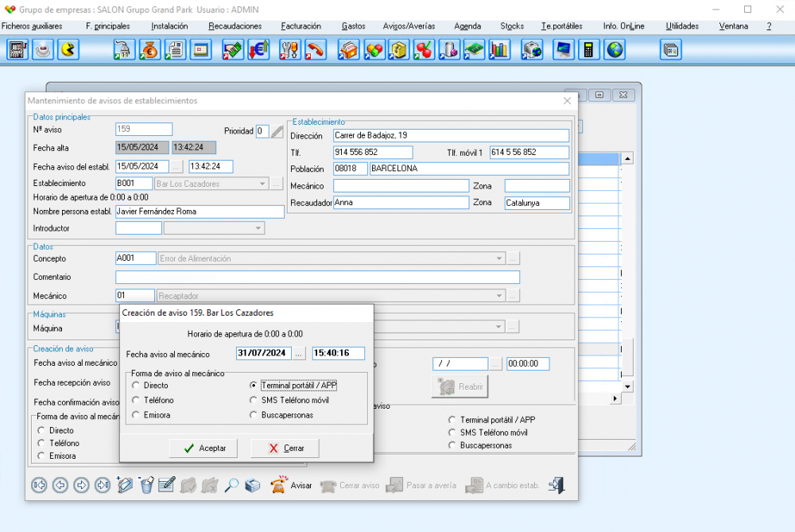Click the computer monitor toolbar icon
The width and height of the screenshot is (795, 532).
coord(564,49)
